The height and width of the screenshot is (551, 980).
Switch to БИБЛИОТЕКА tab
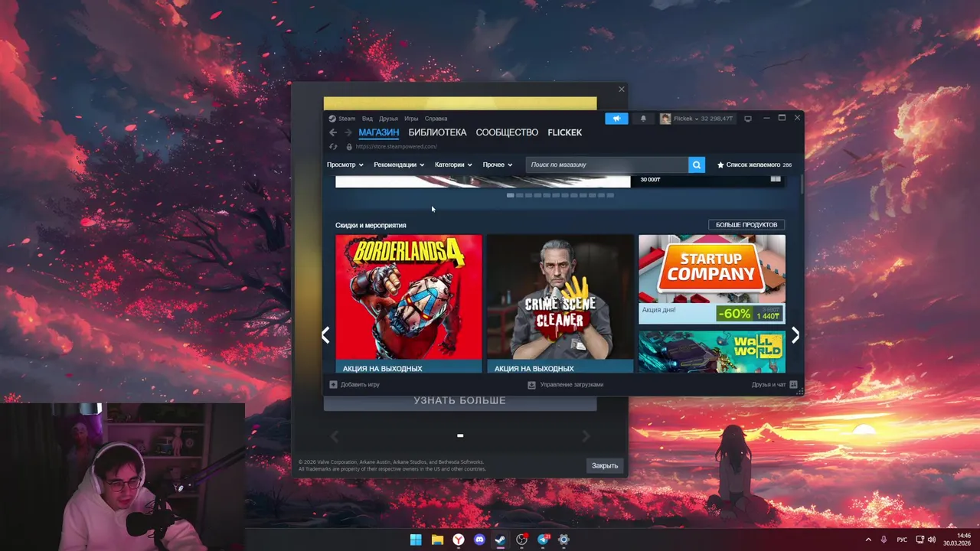(x=437, y=132)
